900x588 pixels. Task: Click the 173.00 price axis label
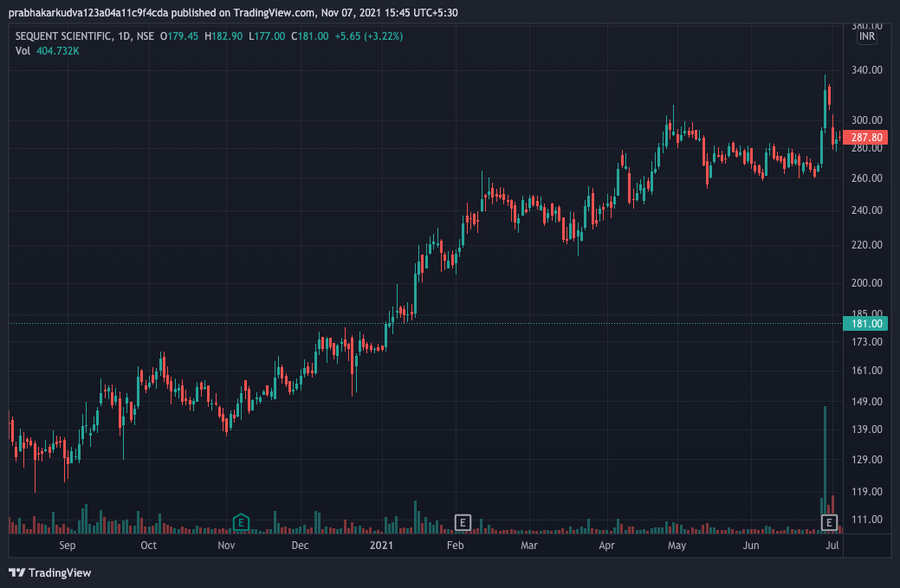867,342
